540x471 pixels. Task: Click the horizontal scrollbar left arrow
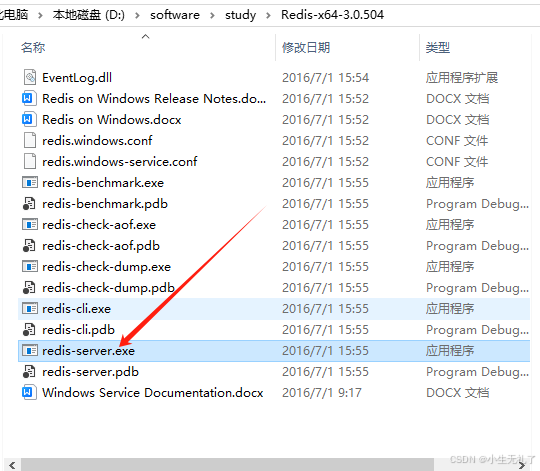point(12,465)
